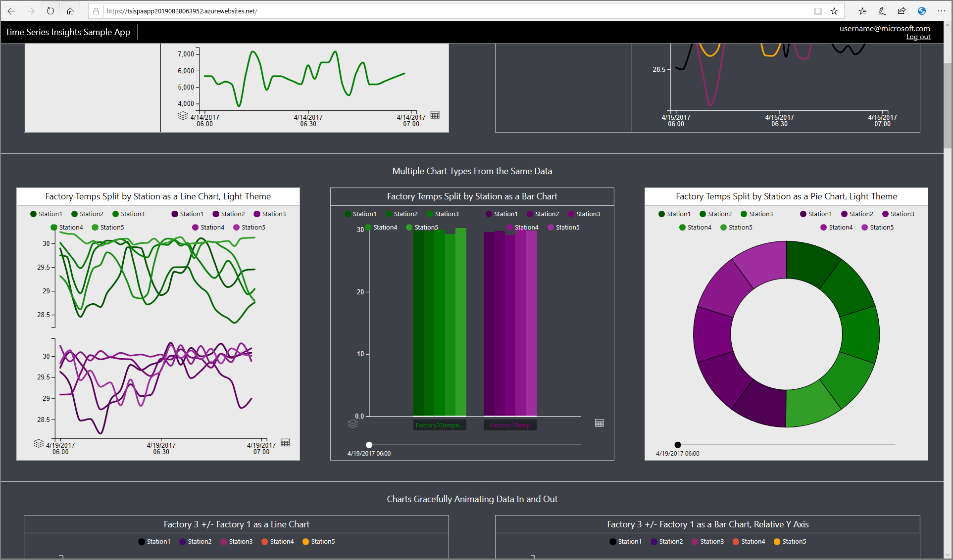Viewport: 953px width, 560px height.
Task: Click stack layers icon on 4/14 line chart
Action: pyautogui.click(x=183, y=115)
